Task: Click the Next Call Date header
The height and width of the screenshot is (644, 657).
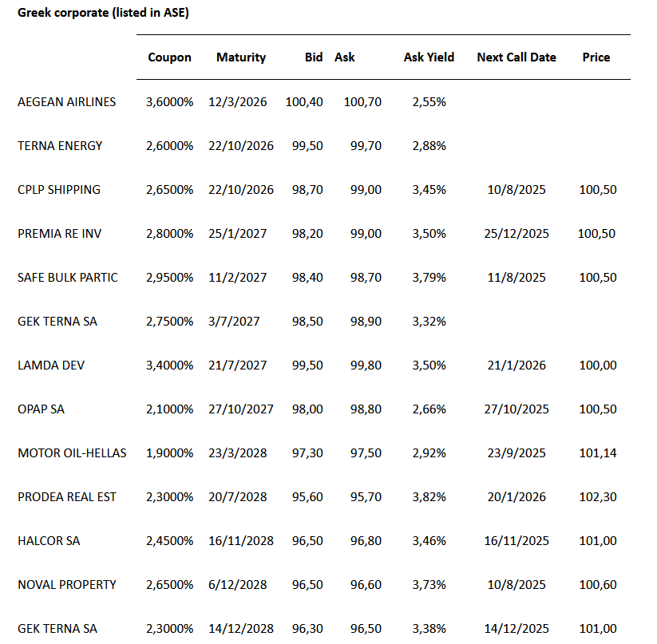Action: [x=516, y=57]
